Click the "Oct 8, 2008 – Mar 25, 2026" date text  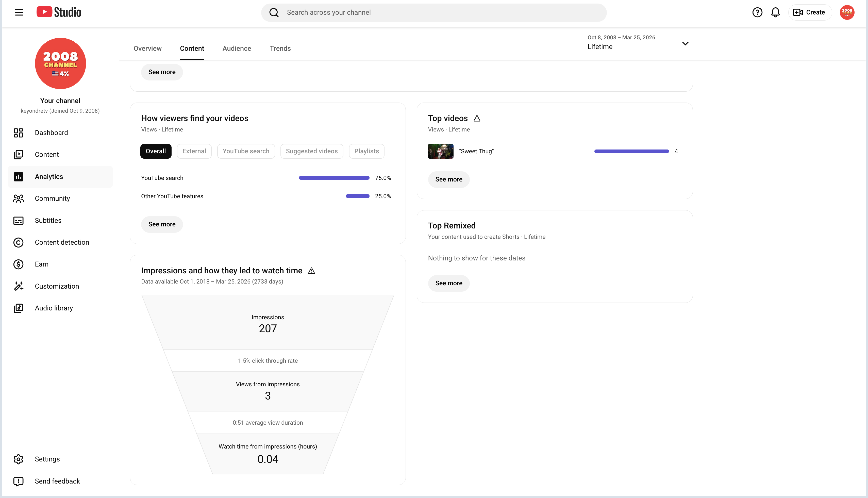tap(621, 37)
